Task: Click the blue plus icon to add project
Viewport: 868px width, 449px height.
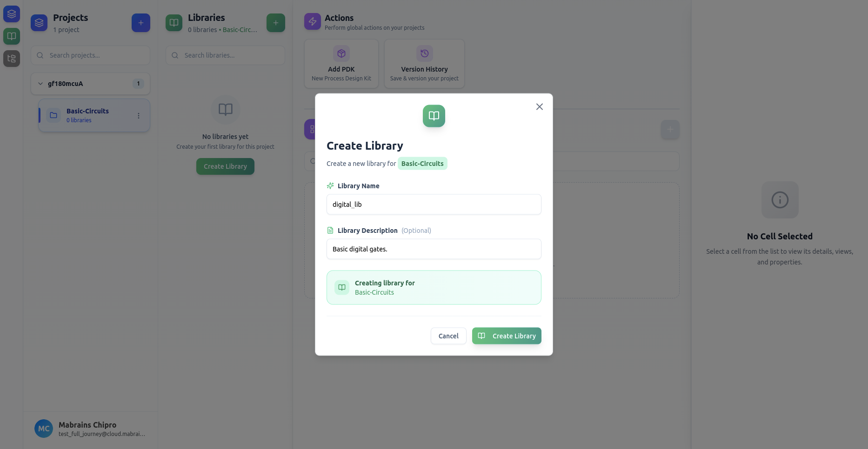Action: (x=141, y=22)
